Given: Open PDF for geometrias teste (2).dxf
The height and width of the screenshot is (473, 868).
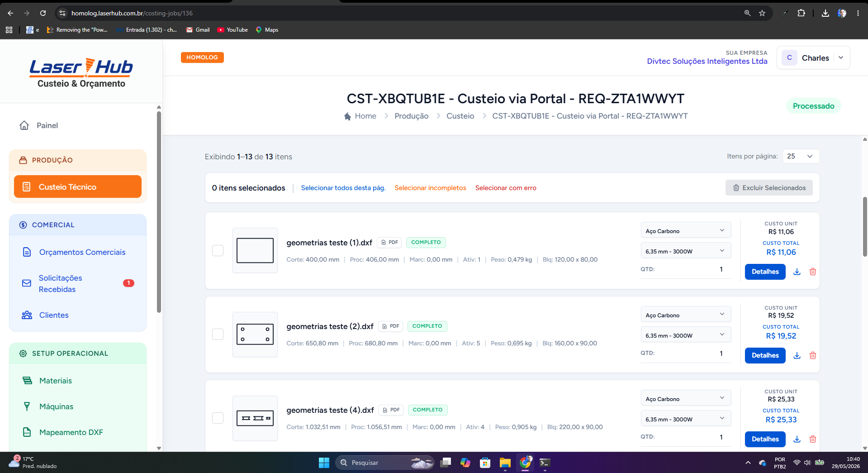Looking at the screenshot, I should (390, 326).
